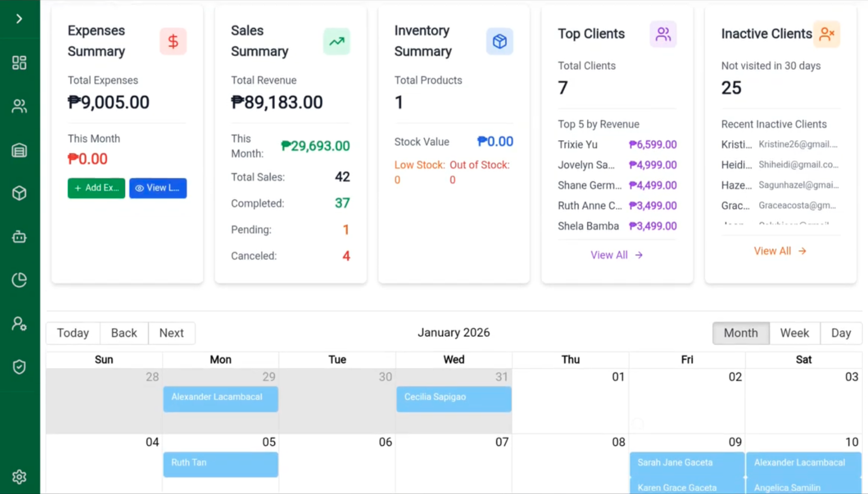Jump to Today in the calendar
The height and width of the screenshot is (494, 868).
[73, 333]
